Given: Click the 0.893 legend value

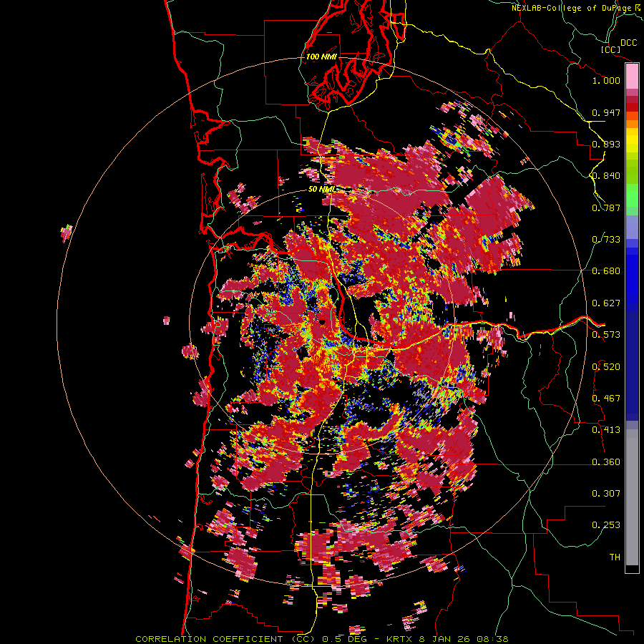Looking at the screenshot, I should point(606,144).
